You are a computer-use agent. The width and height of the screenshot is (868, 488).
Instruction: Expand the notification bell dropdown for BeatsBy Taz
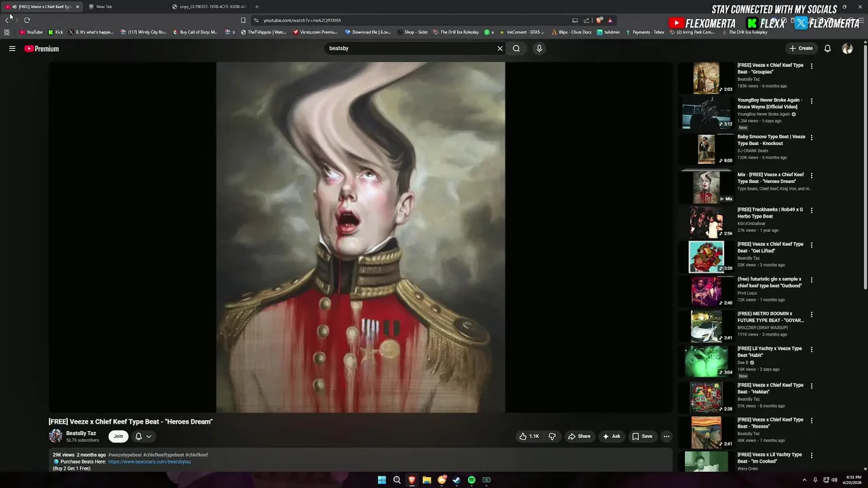click(143, 436)
